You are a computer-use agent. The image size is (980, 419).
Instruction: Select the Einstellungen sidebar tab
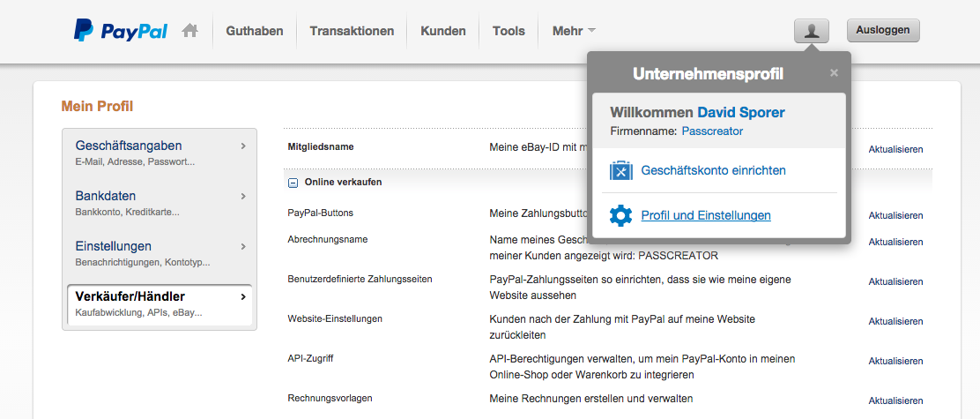(160, 253)
